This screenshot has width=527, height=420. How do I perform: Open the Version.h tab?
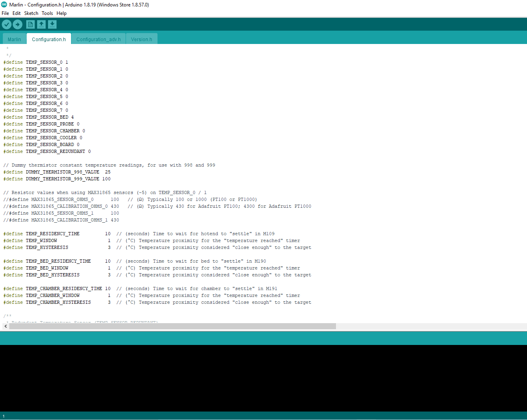pos(141,39)
